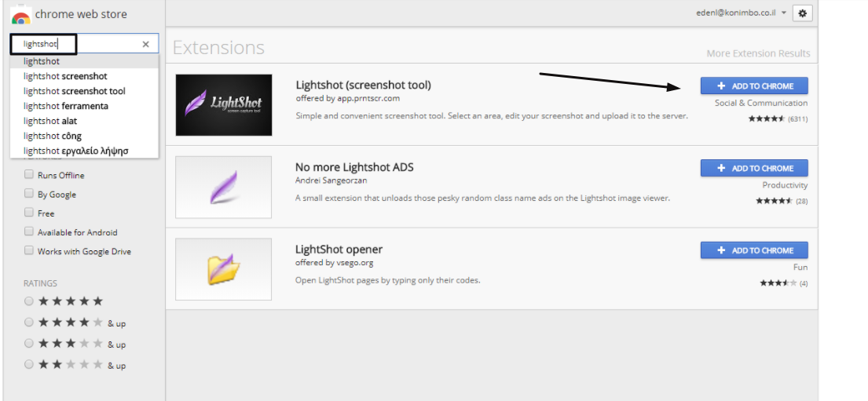Select the five-star rating filter
The height and width of the screenshot is (401, 868).
tap(29, 301)
